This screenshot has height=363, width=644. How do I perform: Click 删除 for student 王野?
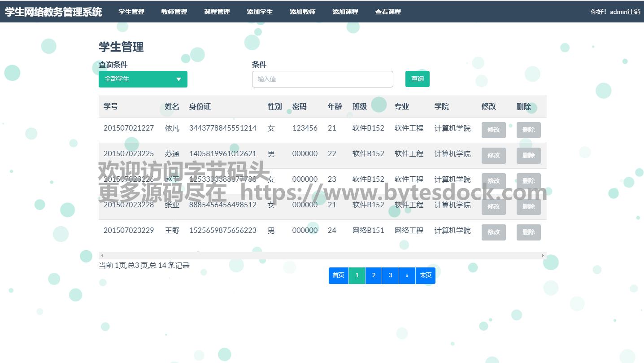tap(528, 232)
